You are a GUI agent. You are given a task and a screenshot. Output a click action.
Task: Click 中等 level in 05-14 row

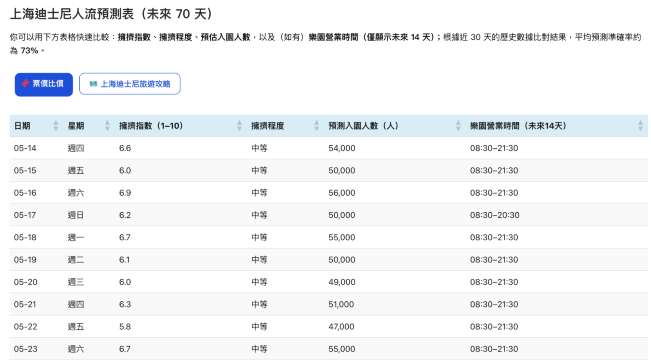(259, 148)
